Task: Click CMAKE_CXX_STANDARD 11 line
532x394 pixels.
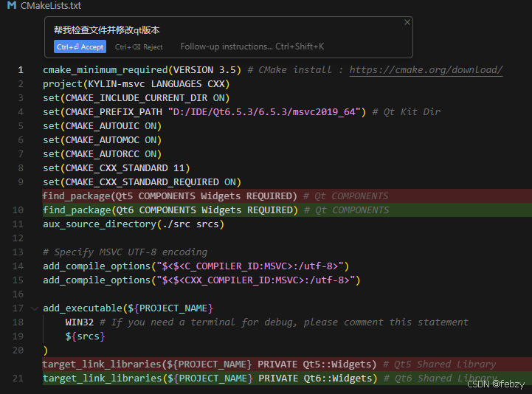Action: click(117, 168)
